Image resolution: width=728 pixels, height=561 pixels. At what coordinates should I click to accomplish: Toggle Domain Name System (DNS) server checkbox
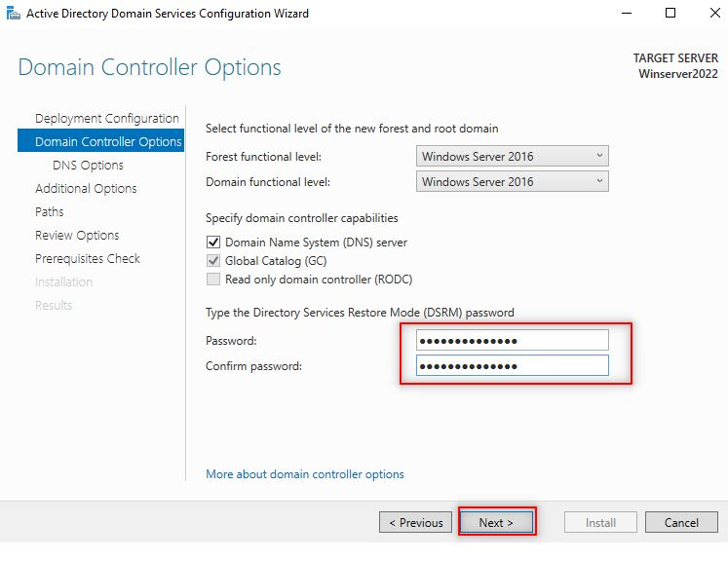click(213, 243)
